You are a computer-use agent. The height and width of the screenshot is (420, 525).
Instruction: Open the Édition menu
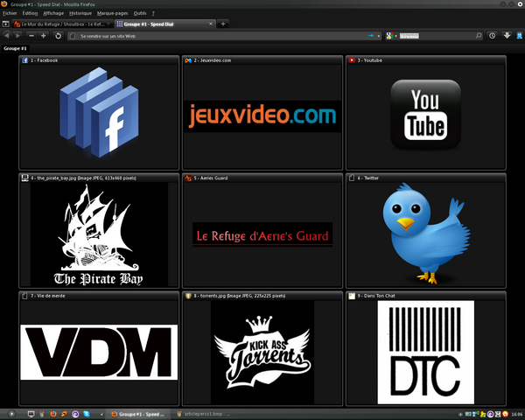click(x=30, y=13)
